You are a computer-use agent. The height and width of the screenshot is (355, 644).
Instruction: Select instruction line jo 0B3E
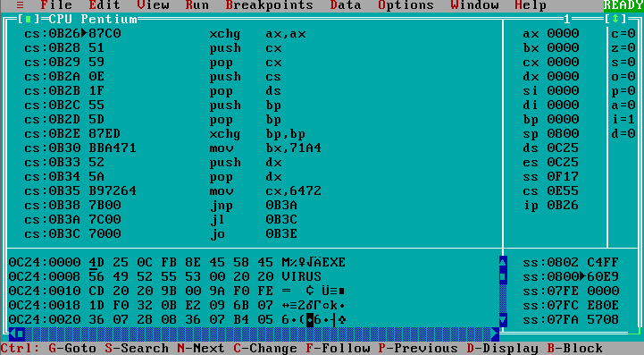161,233
